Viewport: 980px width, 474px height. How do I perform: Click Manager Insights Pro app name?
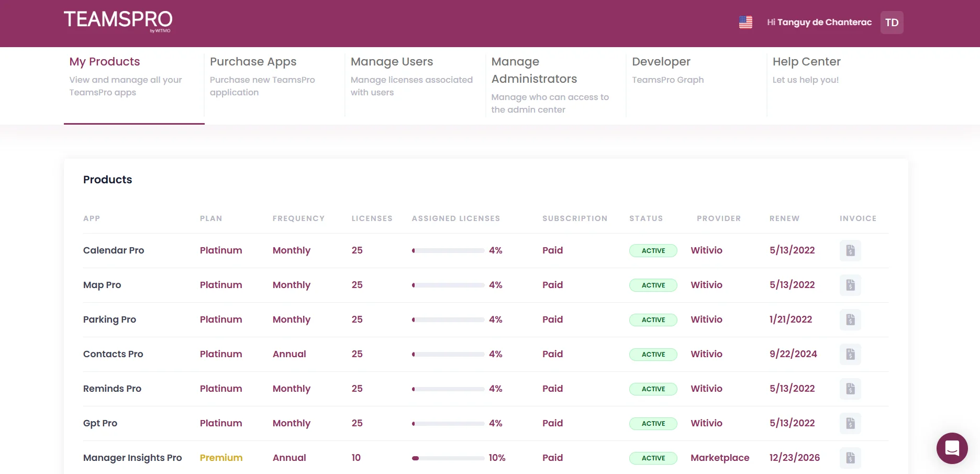coord(132,458)
